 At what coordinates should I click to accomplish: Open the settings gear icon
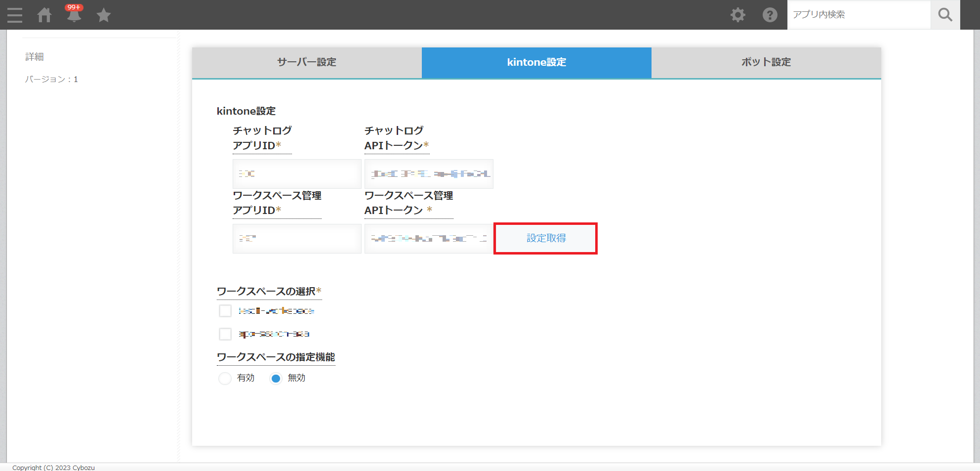click(738, 15)
